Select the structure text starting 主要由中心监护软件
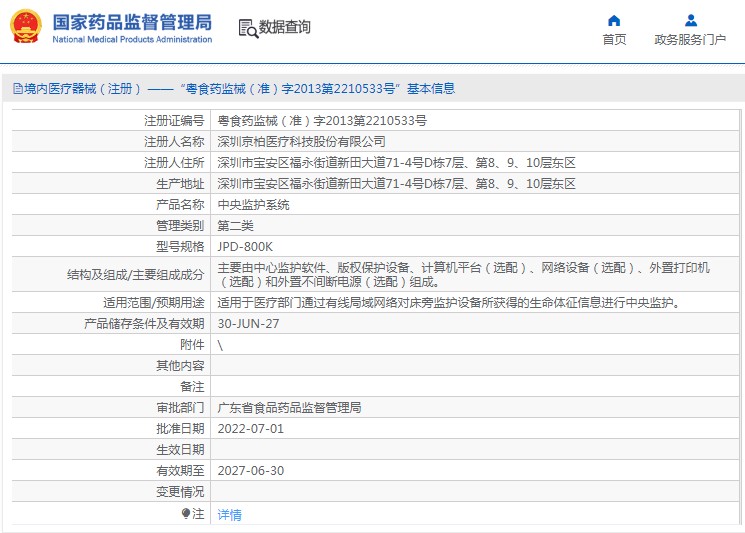Image resolution: width=745 pixels, height=533 pixels. pos(463,275)
